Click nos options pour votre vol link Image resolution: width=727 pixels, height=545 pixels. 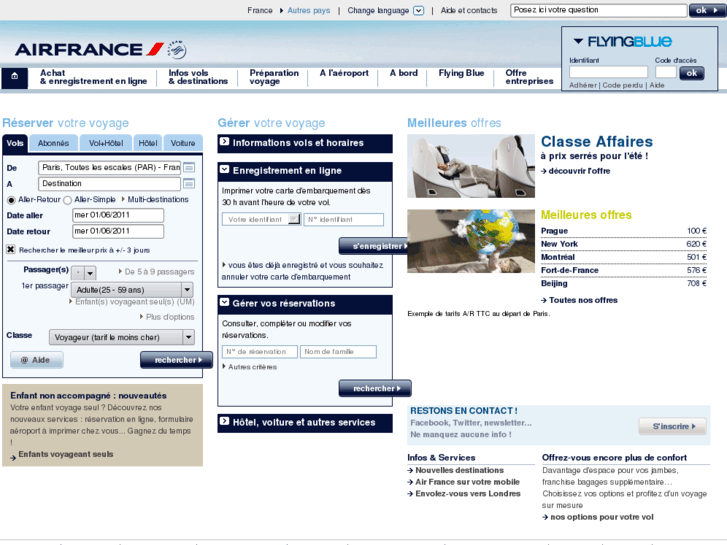[602, 517]
